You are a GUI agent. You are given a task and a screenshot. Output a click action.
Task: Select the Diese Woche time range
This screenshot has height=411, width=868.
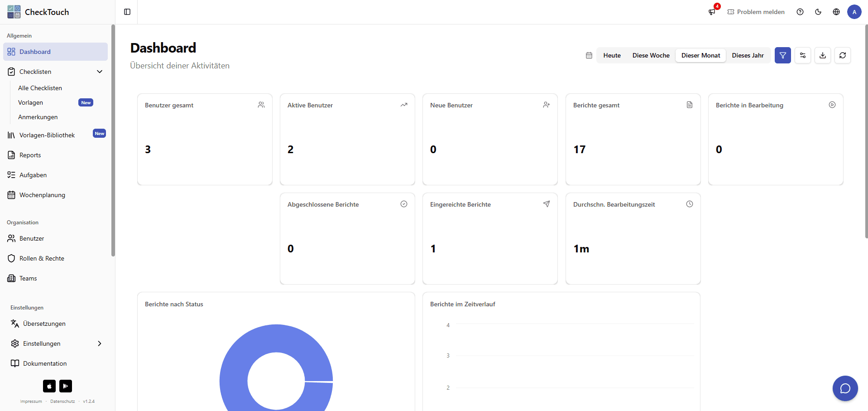tap(651, 55)
